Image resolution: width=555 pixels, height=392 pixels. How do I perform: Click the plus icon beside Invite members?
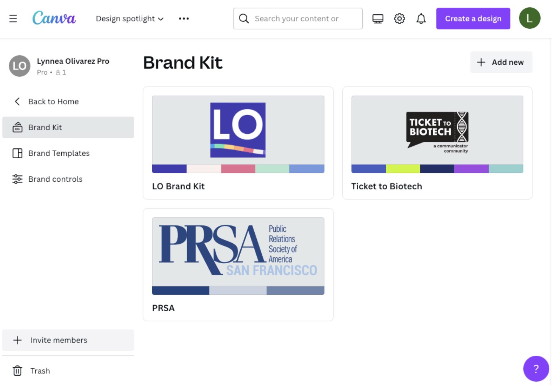[x=18, y=340]
